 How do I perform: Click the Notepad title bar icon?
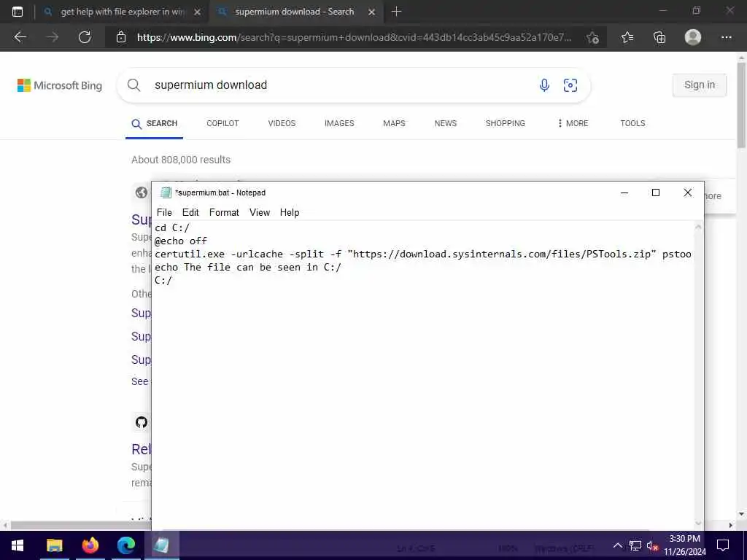point(166,192)
